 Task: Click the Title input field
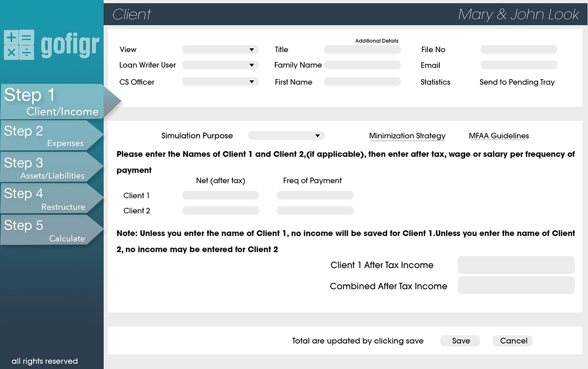coord(362,49)
